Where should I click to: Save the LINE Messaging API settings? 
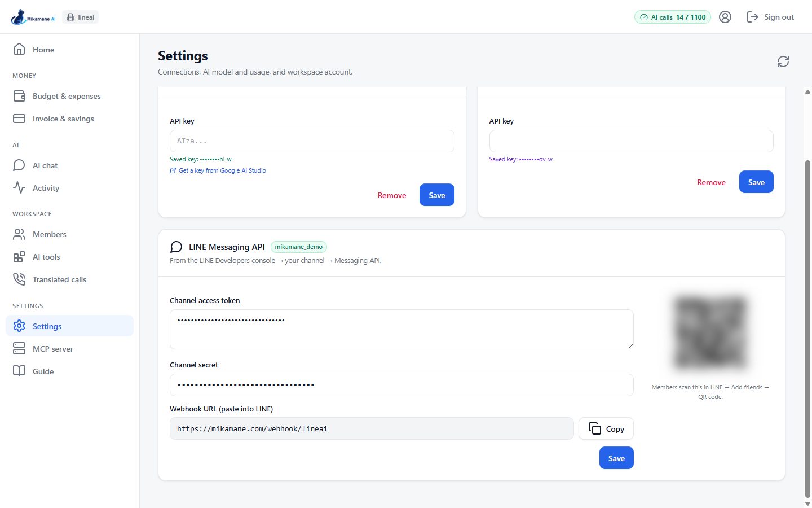click(616, 458)
